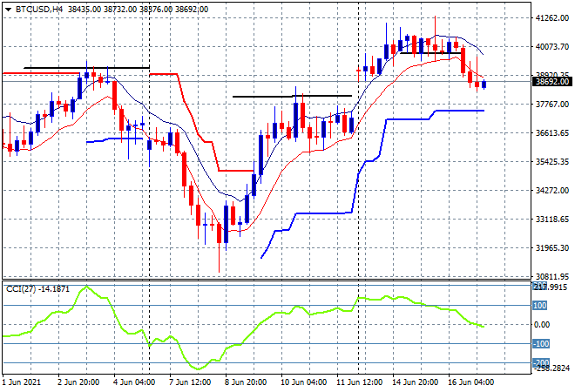Click the CCI -100 level label
Image resolution: width=575 pixels, height=392 pixels.
(539, 344)
